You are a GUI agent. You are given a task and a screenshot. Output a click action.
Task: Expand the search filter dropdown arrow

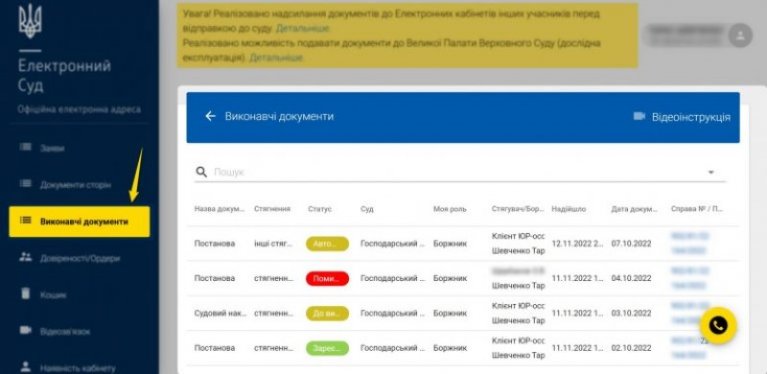[x=711, y=173]
